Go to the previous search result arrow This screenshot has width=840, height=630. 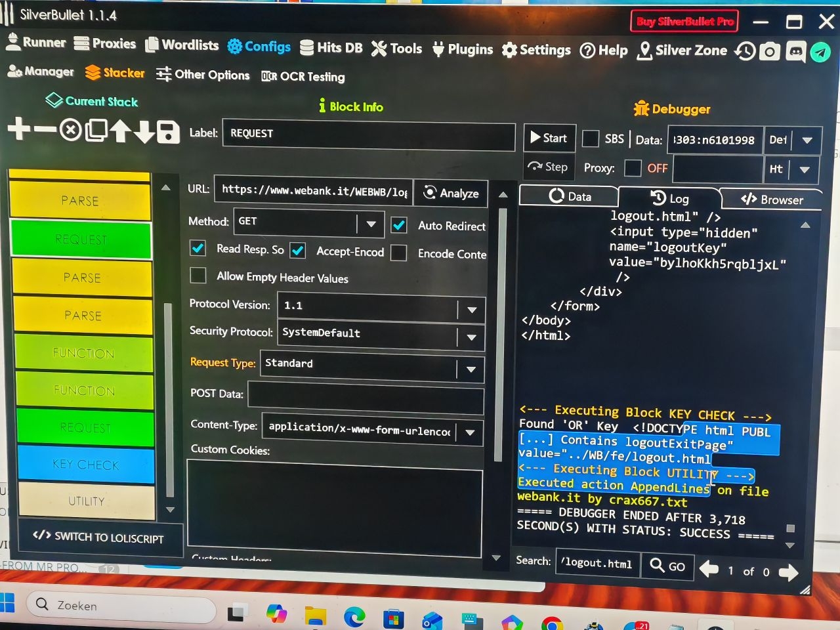(709, 569)
